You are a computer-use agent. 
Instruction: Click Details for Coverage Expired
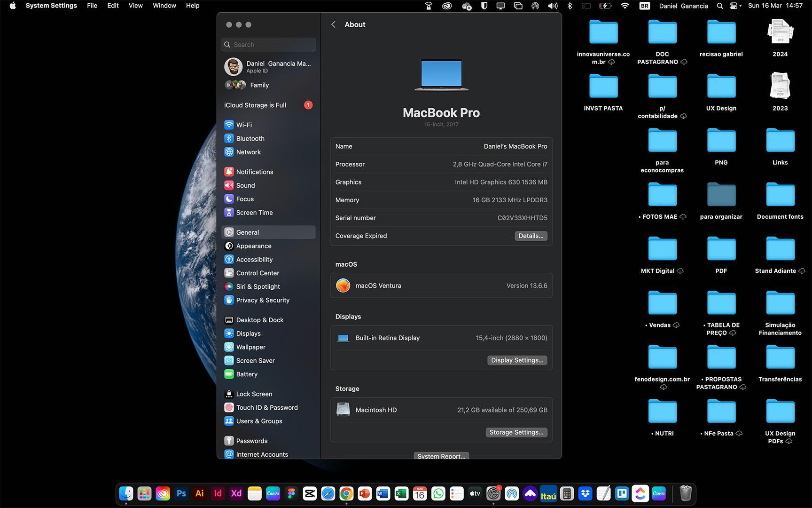pos(531,236)
